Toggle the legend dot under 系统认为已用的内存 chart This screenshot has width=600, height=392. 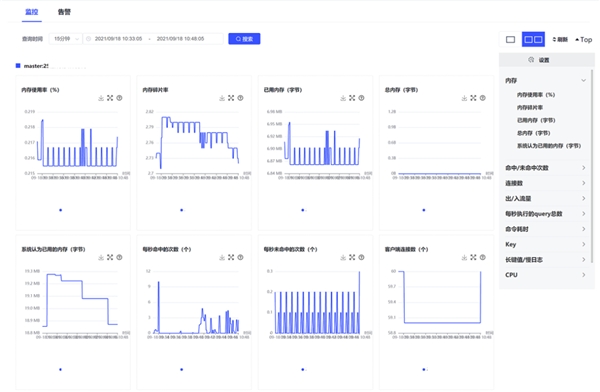coord(60,369)
